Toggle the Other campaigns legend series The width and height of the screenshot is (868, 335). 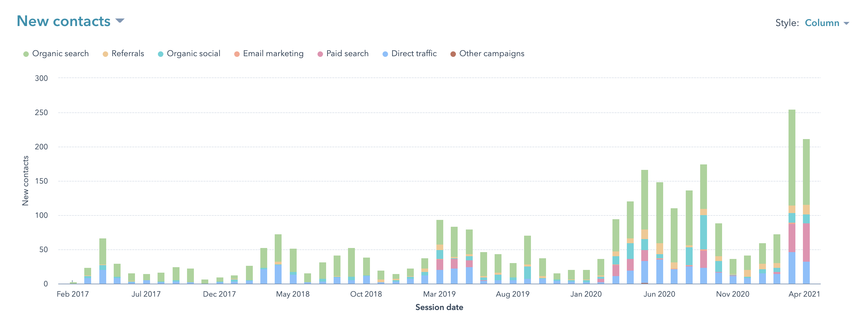[487, 54]
